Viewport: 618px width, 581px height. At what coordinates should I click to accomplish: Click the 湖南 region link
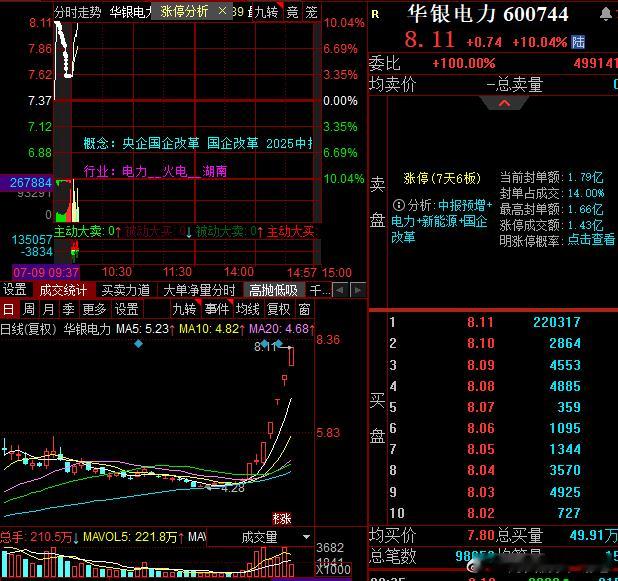tap(215, 171)
